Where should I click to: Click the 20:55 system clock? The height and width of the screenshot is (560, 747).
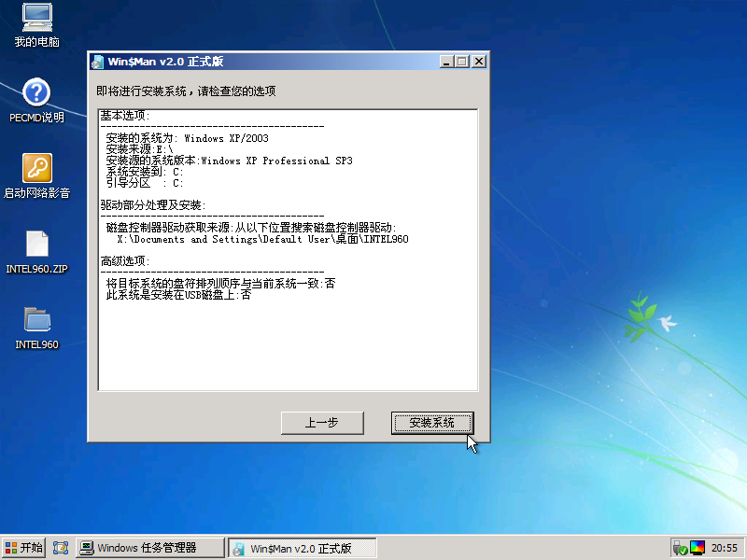point(725,548)
